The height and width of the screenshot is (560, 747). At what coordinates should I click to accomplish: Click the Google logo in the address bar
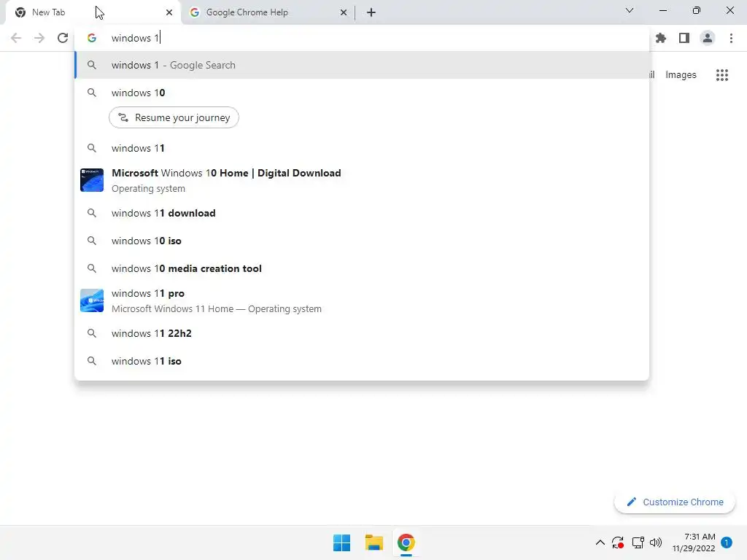click(x=92, y=38)
